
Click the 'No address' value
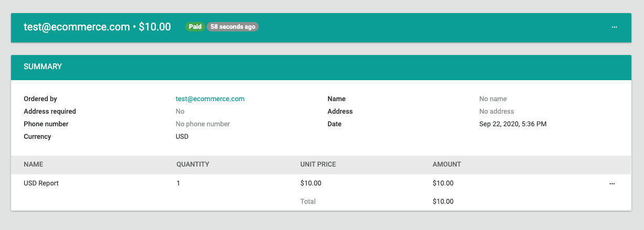point(497,111)
